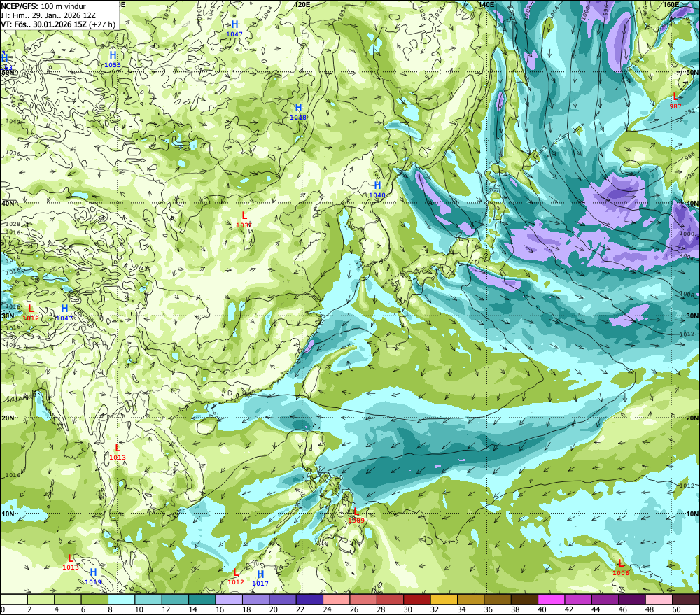Click the dark red 30–32 legend swatch
Image resolution: width=700 pixels, height=615 pixels.
point(417,599)
